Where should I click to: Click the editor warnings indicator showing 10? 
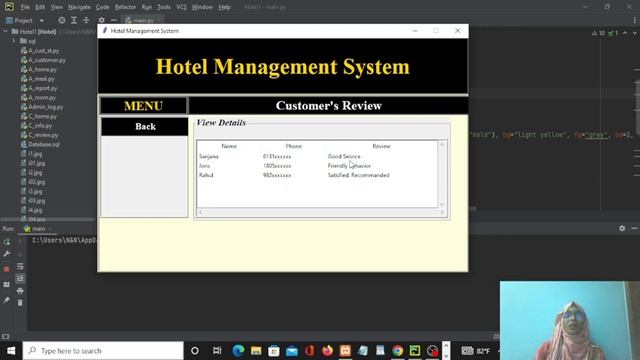[598, 33]
